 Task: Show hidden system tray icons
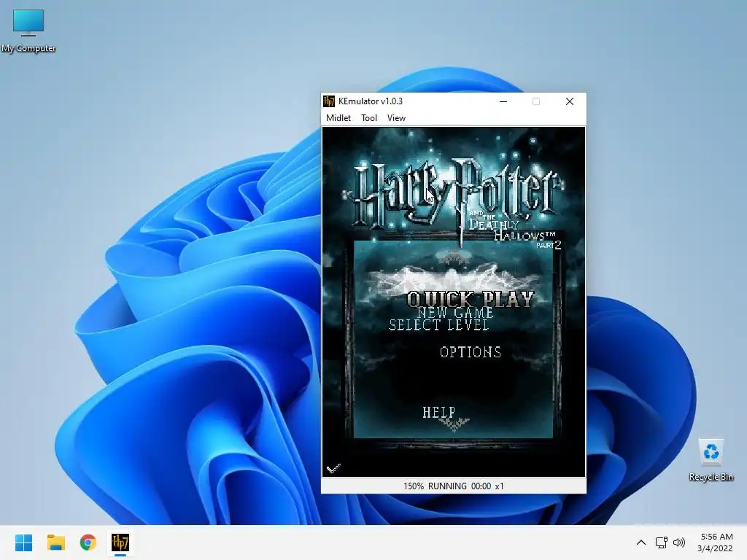pos(641,542)
